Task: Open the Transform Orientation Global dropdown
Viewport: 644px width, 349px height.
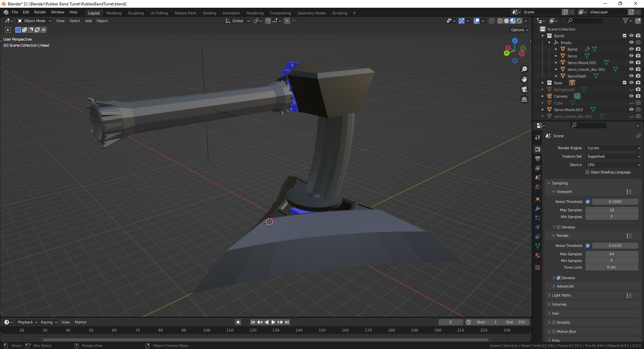Action: [237, 21]
